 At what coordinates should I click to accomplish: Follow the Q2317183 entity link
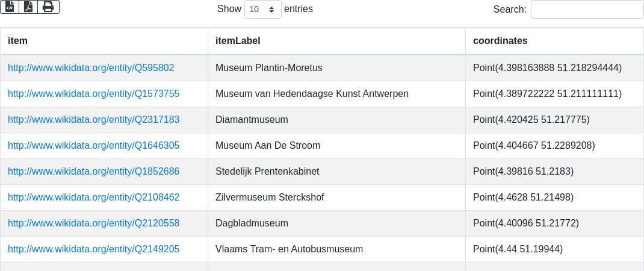tap(93, 120)
